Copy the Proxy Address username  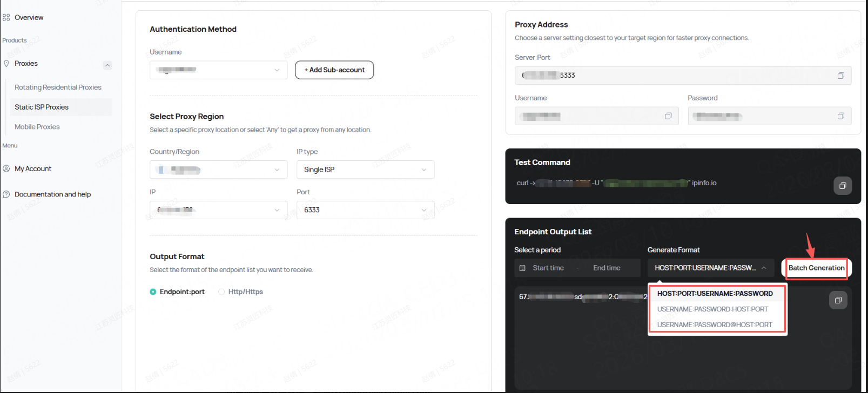[668, 116]
